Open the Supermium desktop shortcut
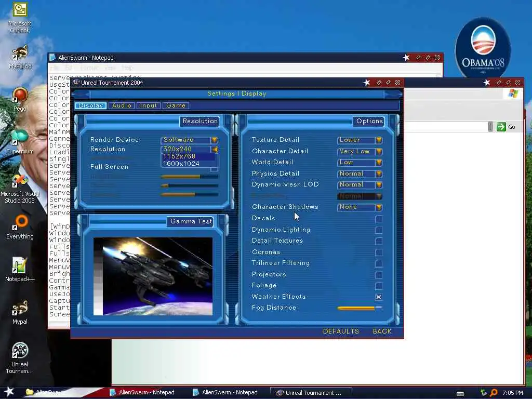 pos(20,142)
